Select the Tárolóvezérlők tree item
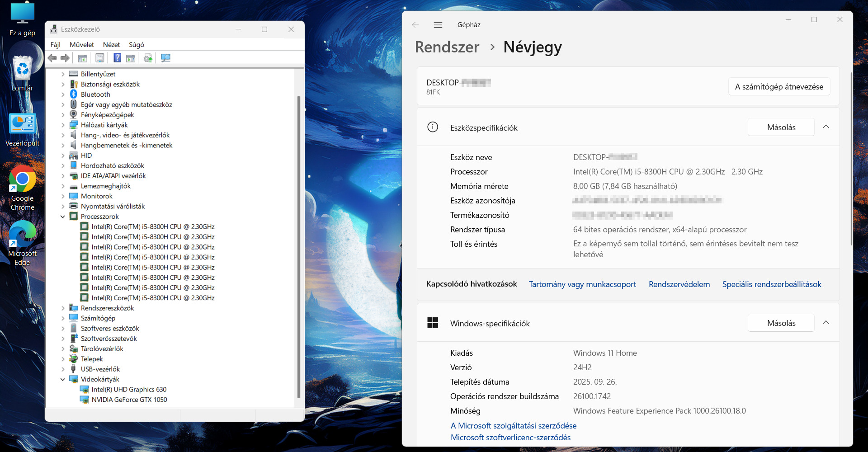868x452 pixels. (x=102, y=348)
